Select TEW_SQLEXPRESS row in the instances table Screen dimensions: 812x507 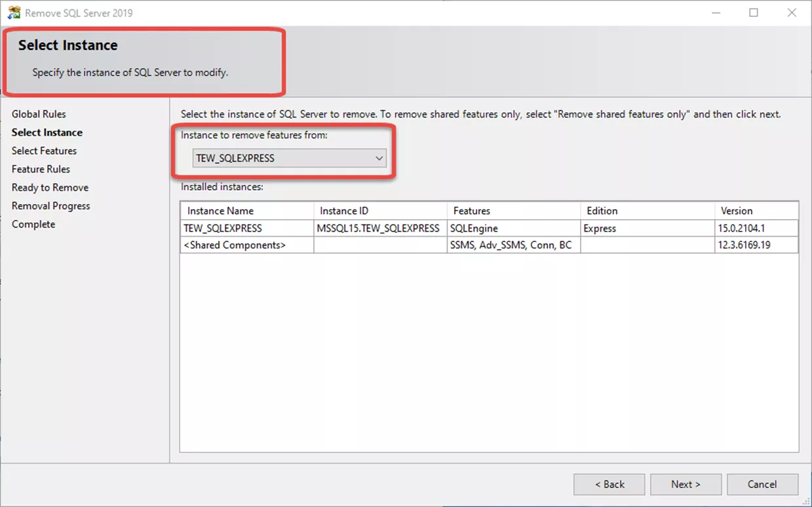pos(490,228)
